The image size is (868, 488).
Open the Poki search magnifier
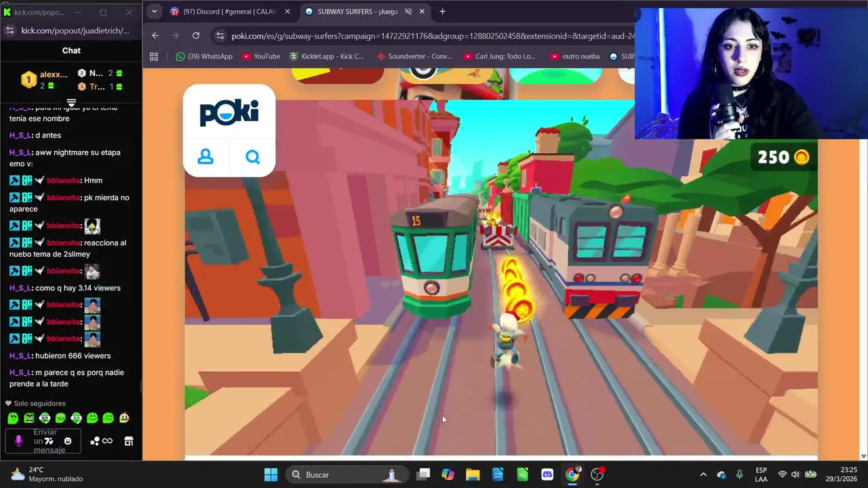[253, 157]
